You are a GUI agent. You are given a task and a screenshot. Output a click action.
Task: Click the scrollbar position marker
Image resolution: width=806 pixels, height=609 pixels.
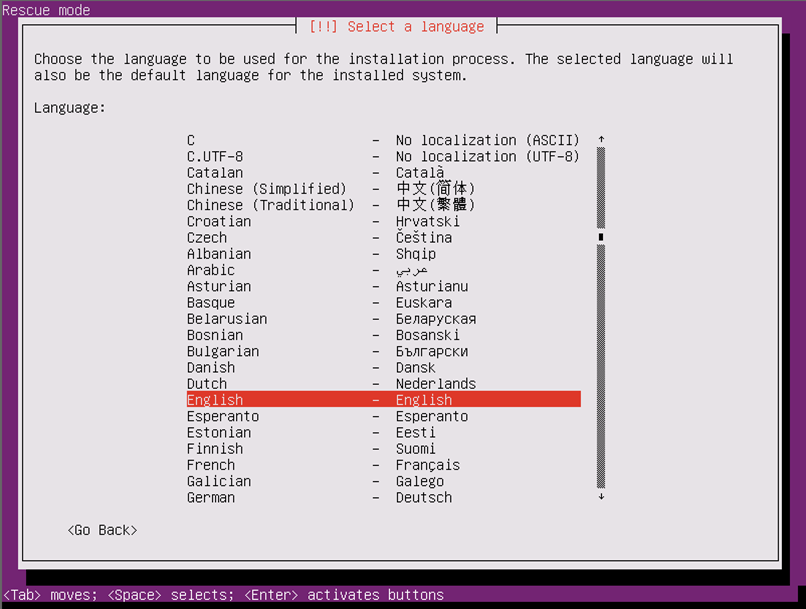pyautogui.click(x=601, y=238)
